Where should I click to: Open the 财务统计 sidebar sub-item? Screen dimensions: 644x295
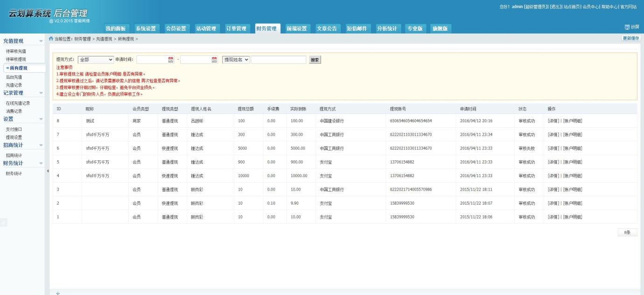coord(14,173)
